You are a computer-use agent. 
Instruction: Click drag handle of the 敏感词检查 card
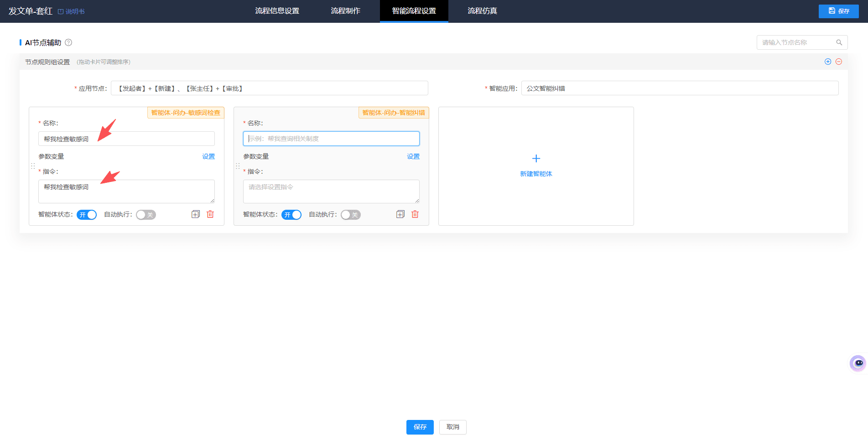click(x=33, y=166)
